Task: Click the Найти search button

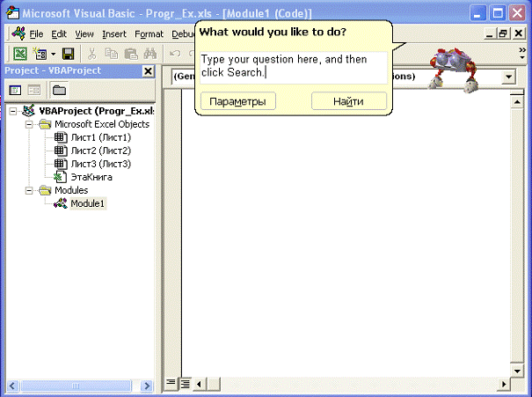Action: click(x=349, y=101)
